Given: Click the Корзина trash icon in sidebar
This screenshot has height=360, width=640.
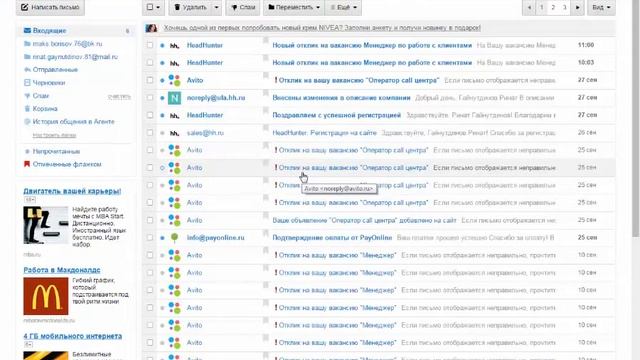Looking at the screenshot, I should coord(27,109).
